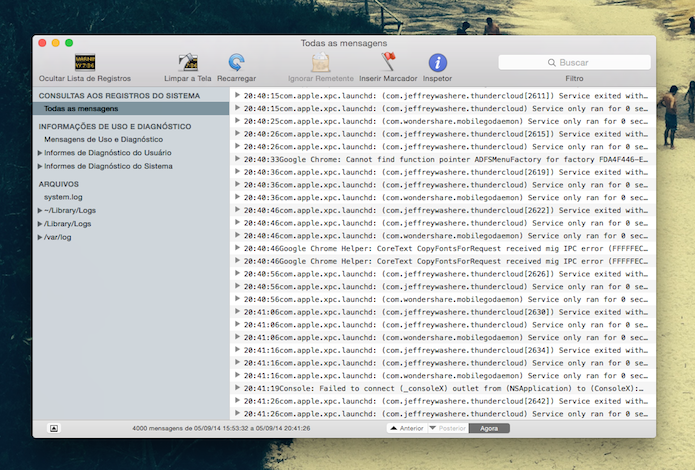Open system.log under Arquivos
The image size is (695, 470).
[63, 197]
